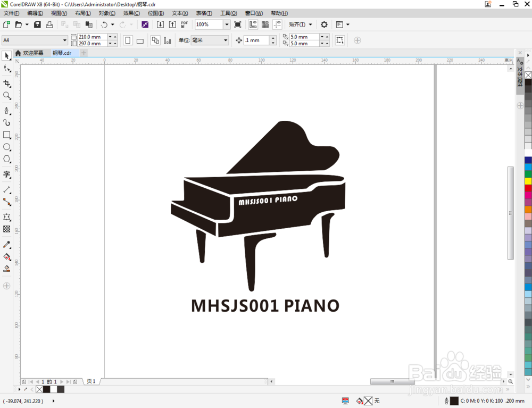Viewport: 532px width, 408px height.
Task: Click the Import icon
Action: 160,24
